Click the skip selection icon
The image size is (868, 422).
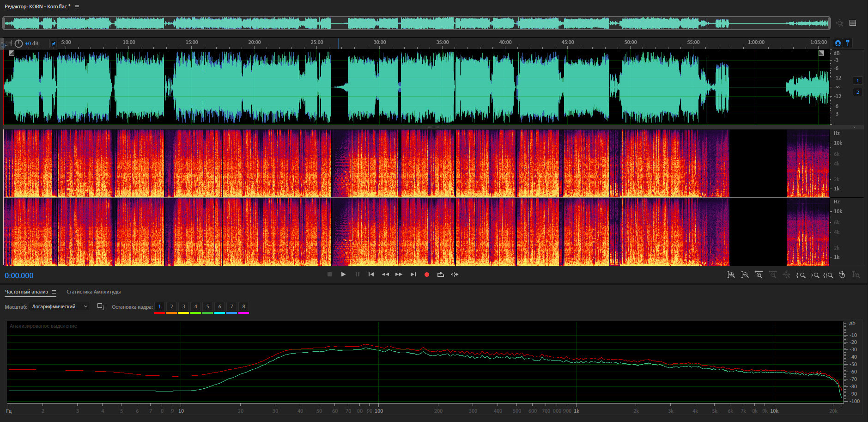pos(455,275)
